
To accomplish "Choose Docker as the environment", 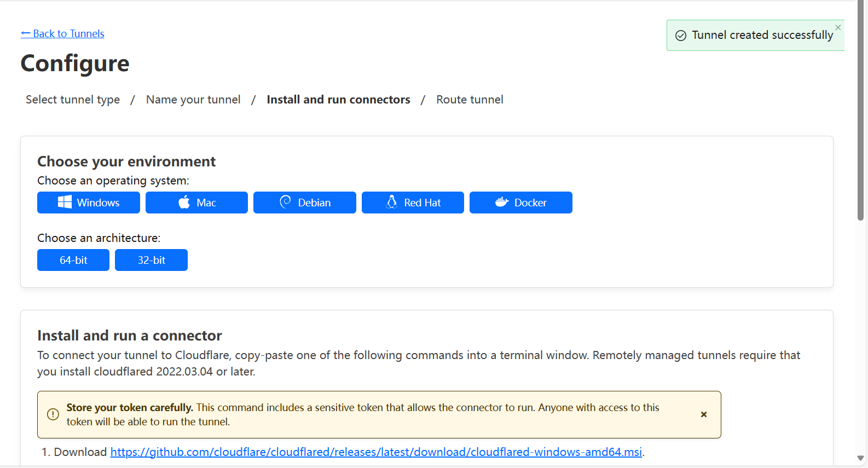I will (x=521, y=203).
